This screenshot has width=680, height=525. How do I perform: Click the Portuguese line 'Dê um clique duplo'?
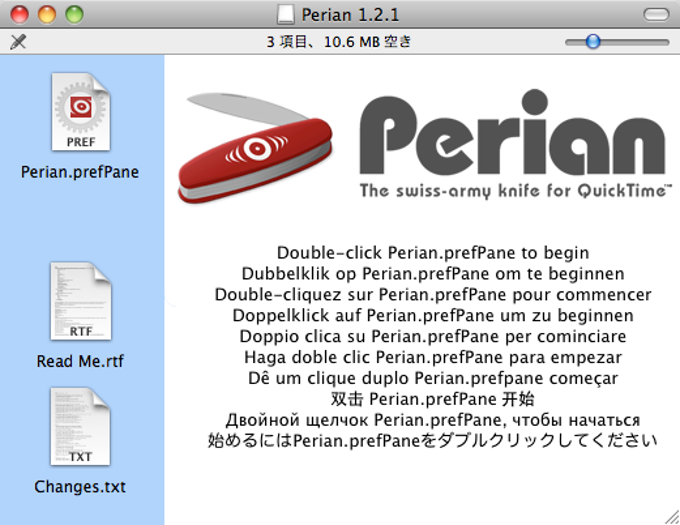[433, 378]
